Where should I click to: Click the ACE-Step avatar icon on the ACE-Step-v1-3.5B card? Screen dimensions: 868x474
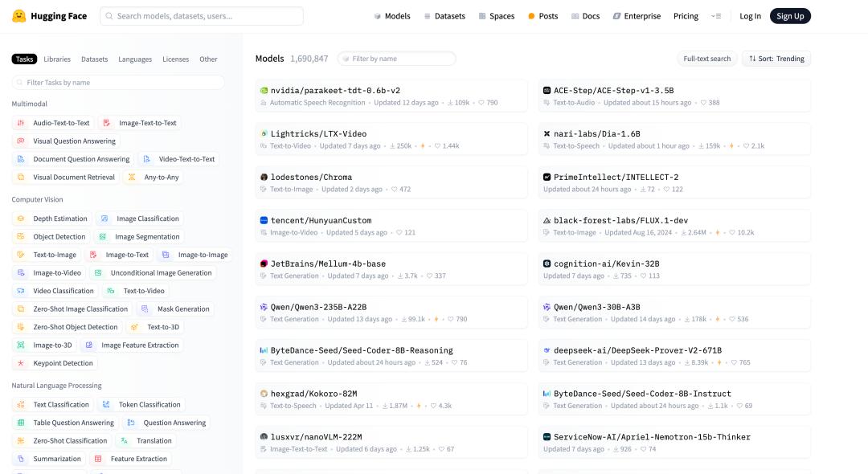(x=547, y=90)
